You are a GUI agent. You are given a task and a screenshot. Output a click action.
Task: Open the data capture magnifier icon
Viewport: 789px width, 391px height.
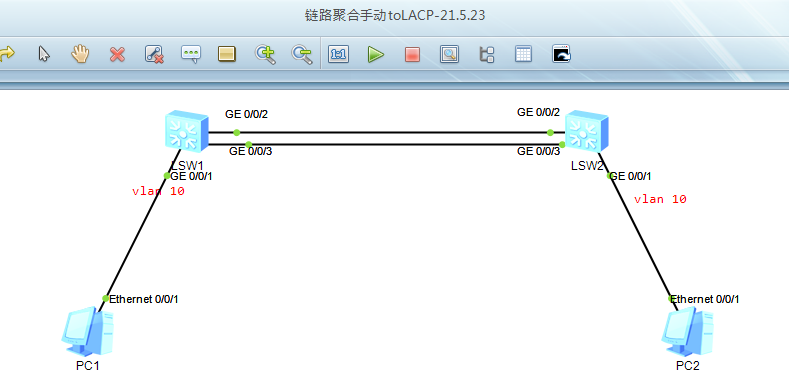click(449, 54)
